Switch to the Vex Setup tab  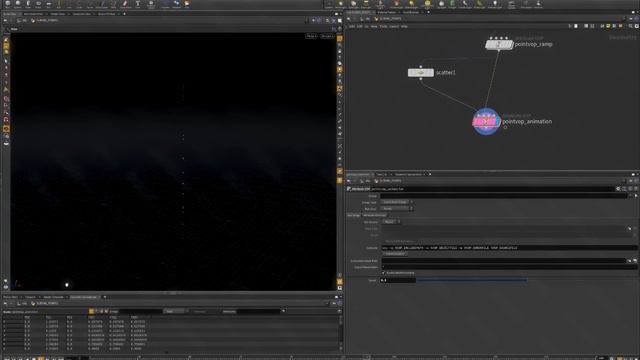coord(353,215)
